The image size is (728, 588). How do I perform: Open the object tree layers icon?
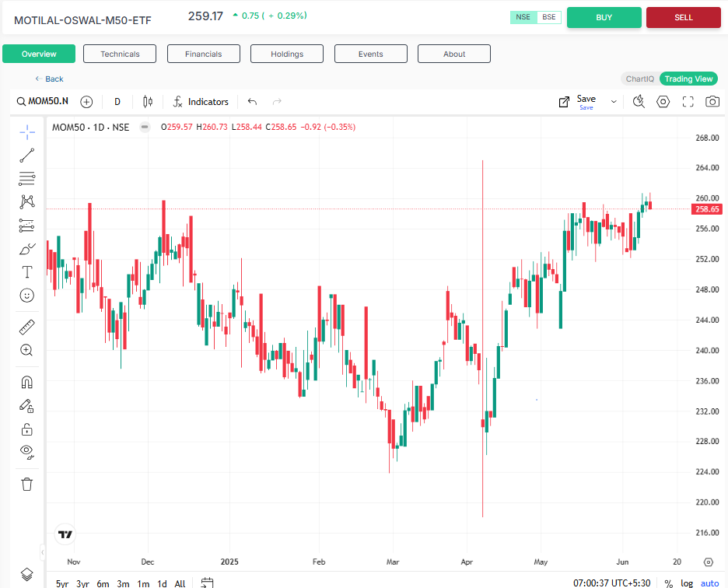coord(27,575)
